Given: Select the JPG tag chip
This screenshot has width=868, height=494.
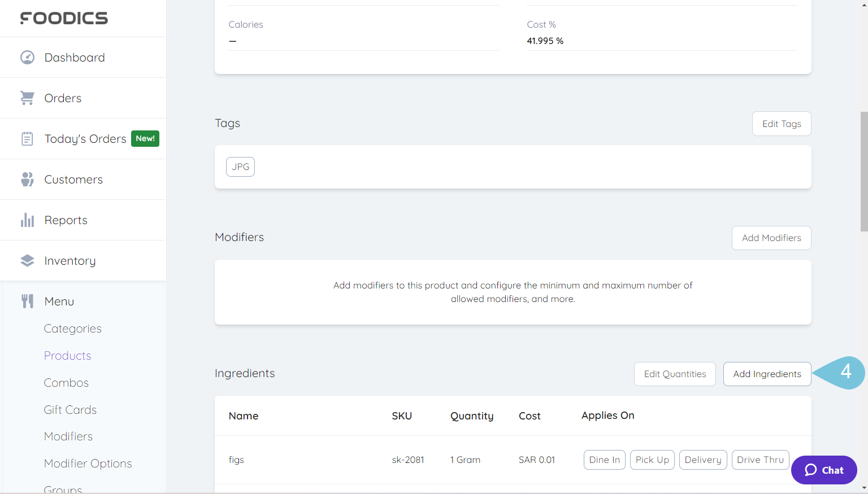Looking at the screenshot, I should pos(241,167).
